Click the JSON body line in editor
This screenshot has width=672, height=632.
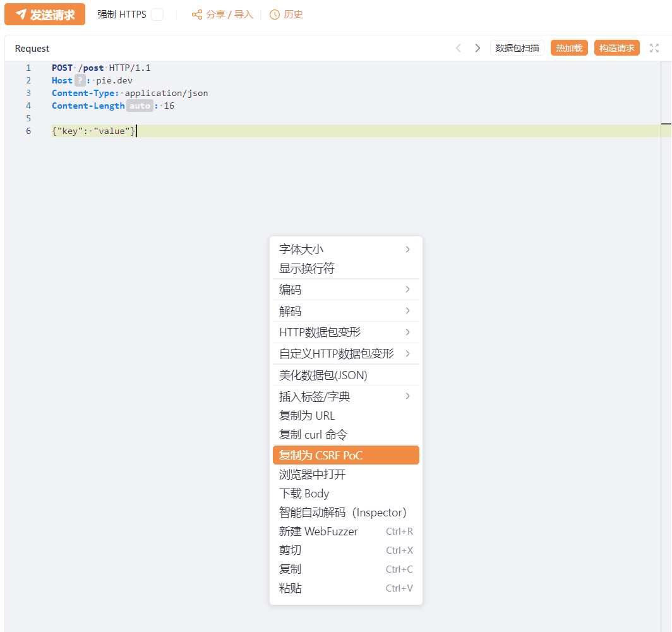pyautogui.click(x=93, y=131)
